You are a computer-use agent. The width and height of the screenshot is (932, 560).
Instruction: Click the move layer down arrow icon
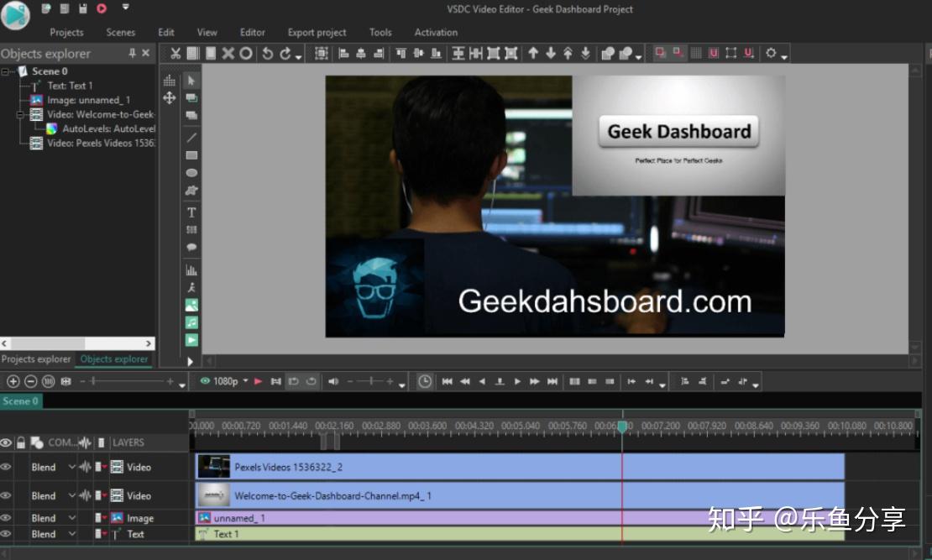tap(551, 54)
